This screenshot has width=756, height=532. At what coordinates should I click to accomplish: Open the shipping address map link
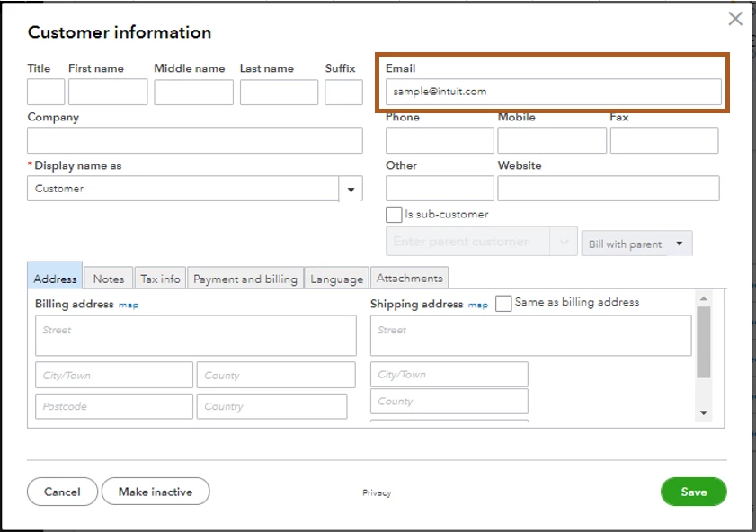click(x=478, y=305)
